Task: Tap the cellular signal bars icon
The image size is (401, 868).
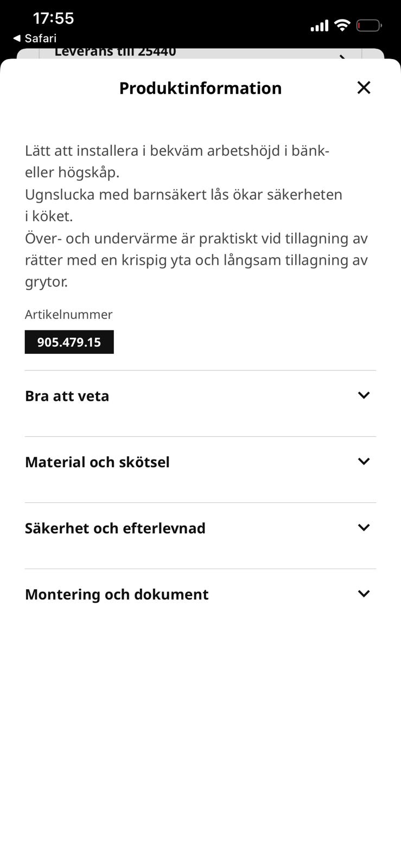Action: (319, 25)
